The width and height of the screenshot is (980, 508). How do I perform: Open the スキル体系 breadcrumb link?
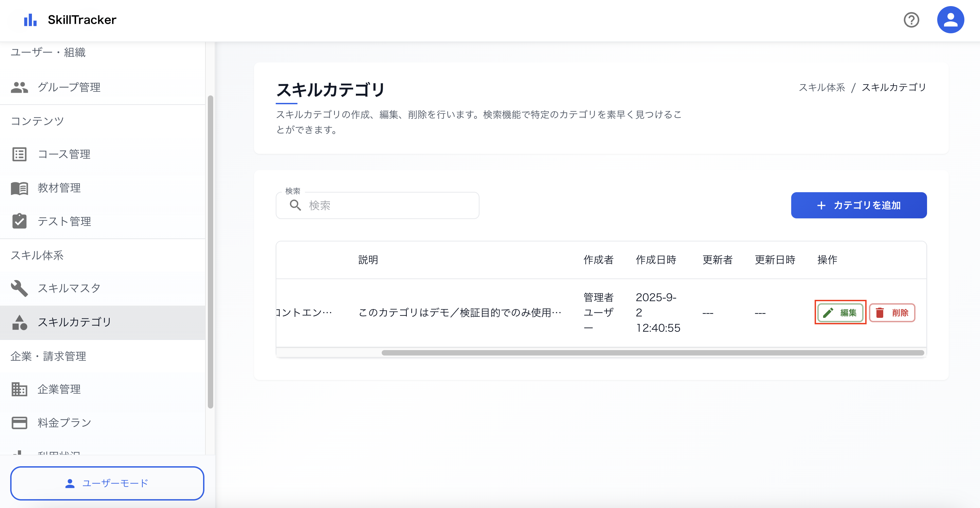click(822, 87)
